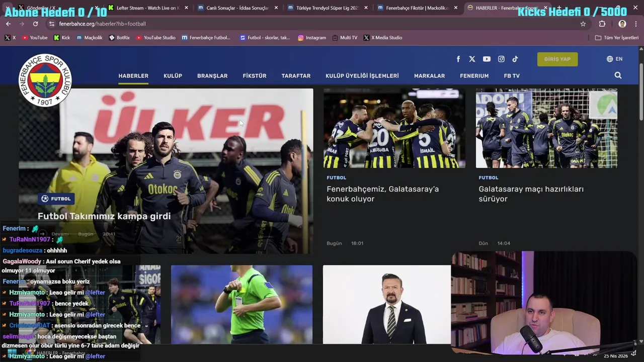This screenshot has width=644, height=362.
Task: Click FUTBOL label above Galatasaray'a konuk article
Action: pyautogui.click(x=337, y=177)
